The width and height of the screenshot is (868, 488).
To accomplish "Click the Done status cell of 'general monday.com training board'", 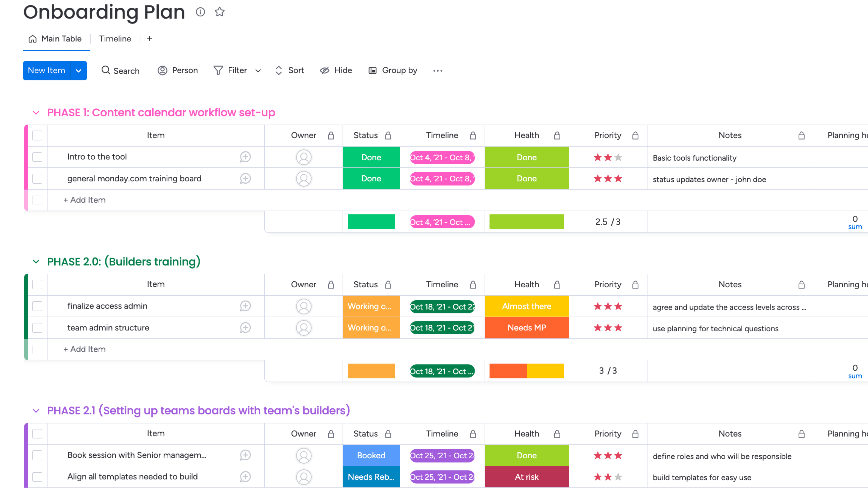I will pos(371,178).
